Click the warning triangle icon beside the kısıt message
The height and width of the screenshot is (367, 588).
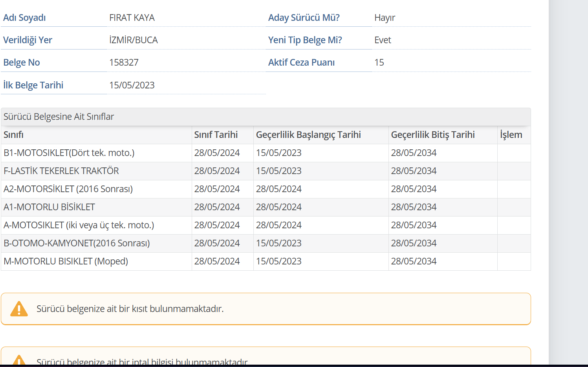[x=19, y=309]
